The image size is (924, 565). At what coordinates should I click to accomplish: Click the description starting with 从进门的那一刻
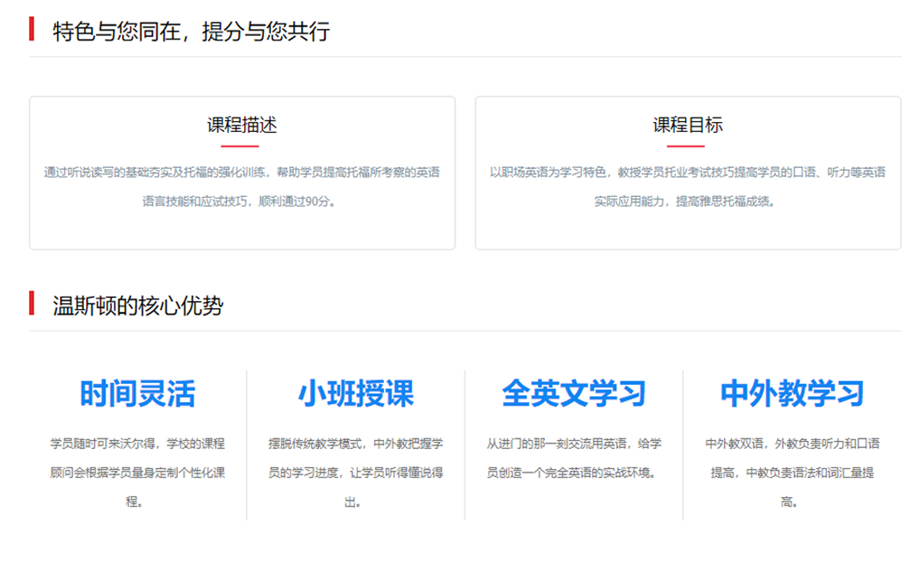(574, 458)
